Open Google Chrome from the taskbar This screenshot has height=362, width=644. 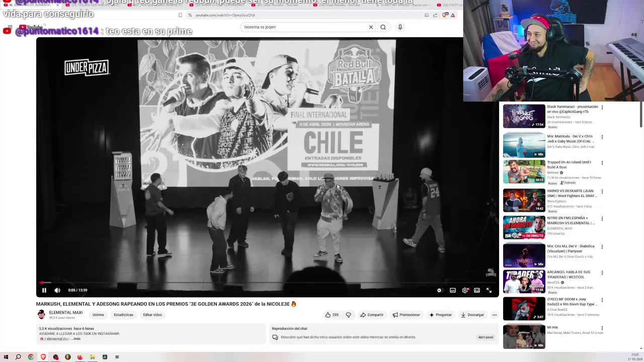point(31,357)
